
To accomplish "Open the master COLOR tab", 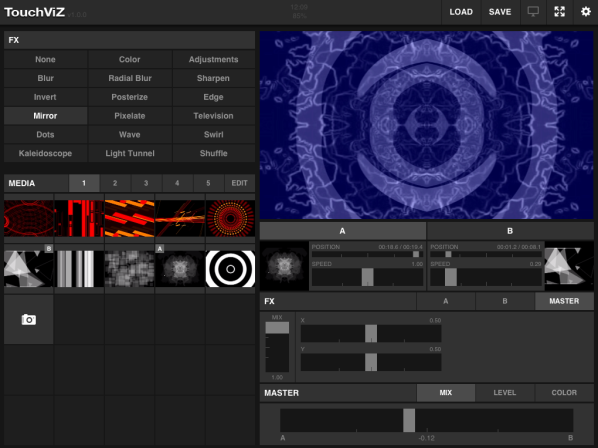I will click(564, 393).
